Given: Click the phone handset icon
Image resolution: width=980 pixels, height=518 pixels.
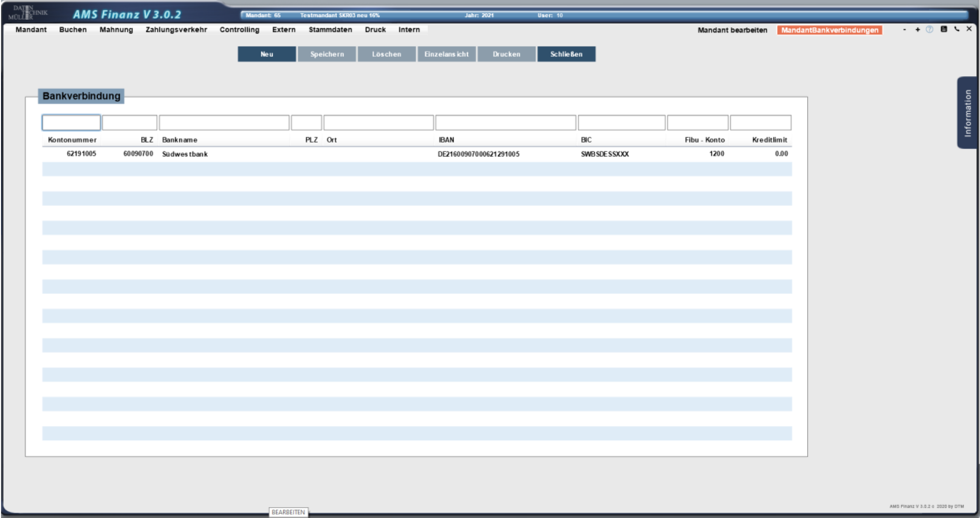Looking at the screenshot, I should (x=957, y=29).
